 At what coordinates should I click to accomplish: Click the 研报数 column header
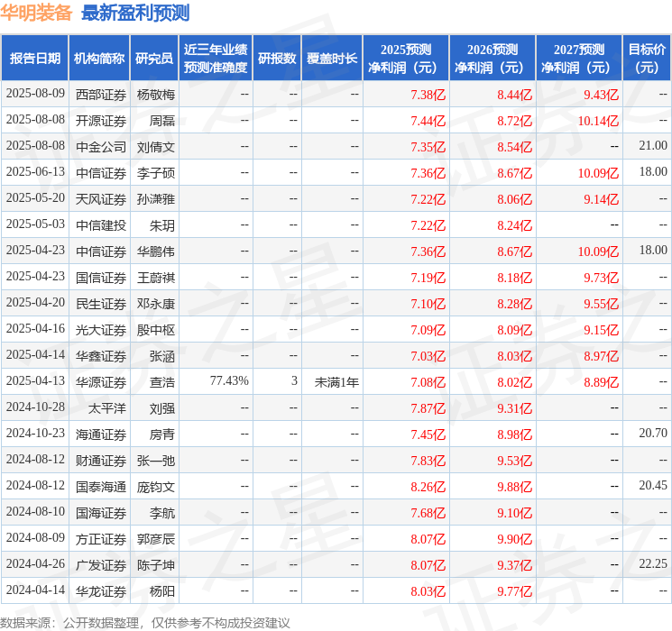pos(277,59)
